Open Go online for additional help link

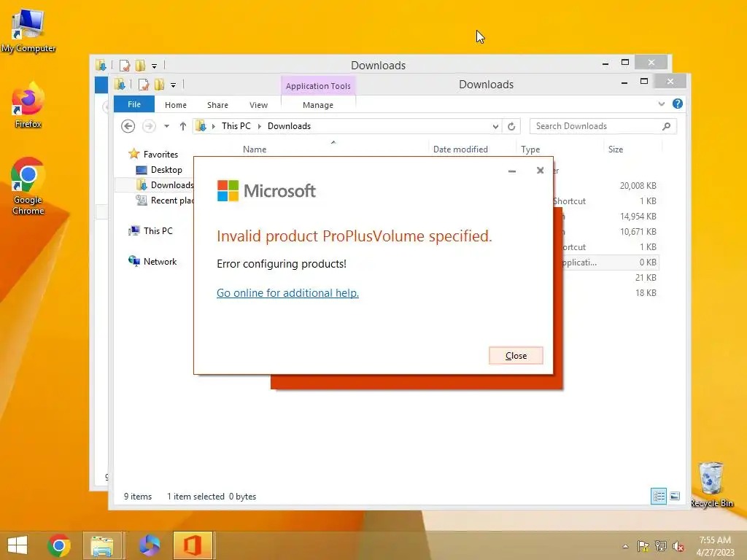point(287,293)
